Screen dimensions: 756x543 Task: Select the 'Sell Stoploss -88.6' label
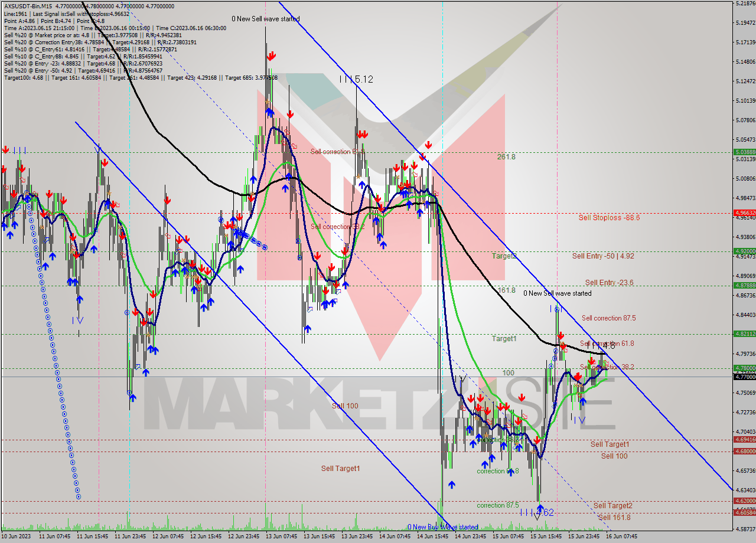click(609, 218)
